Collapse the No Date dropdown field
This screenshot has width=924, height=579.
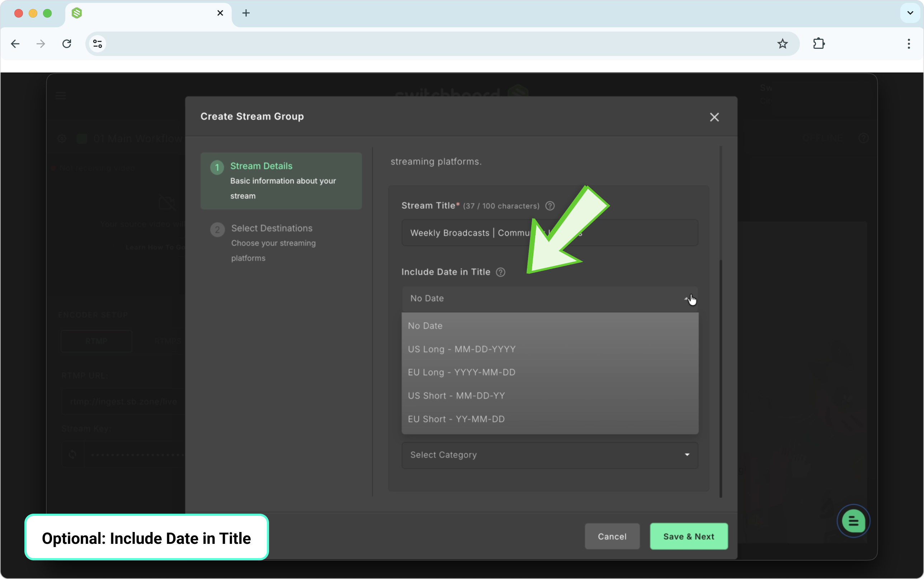pyautogui.click(x=550, y=299)
